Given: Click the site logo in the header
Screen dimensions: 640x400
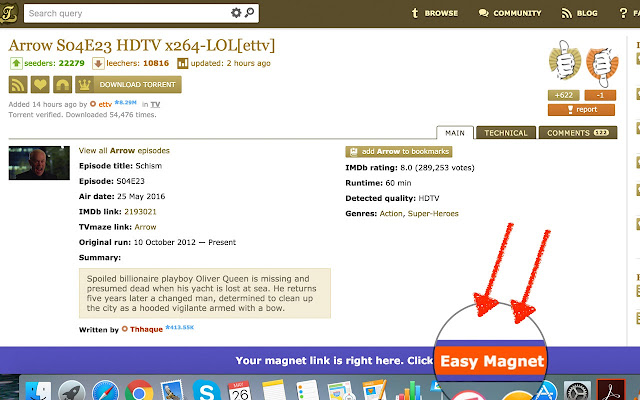Looking at the screenshot, I should 8,13.
